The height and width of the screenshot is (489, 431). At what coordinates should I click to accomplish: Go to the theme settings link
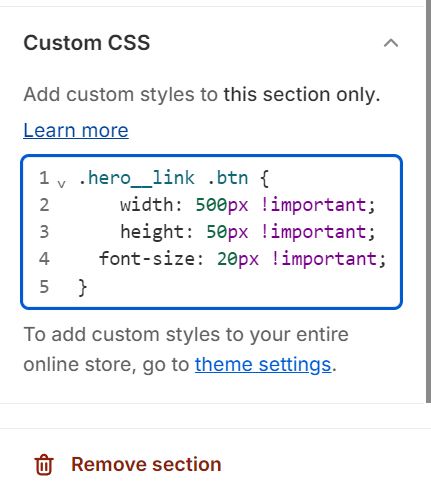(263, 364)
